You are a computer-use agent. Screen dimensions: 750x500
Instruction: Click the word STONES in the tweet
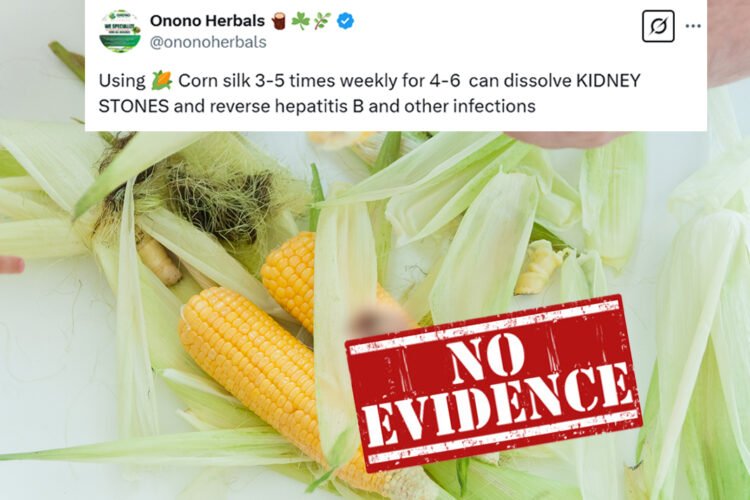pos(133,106)
